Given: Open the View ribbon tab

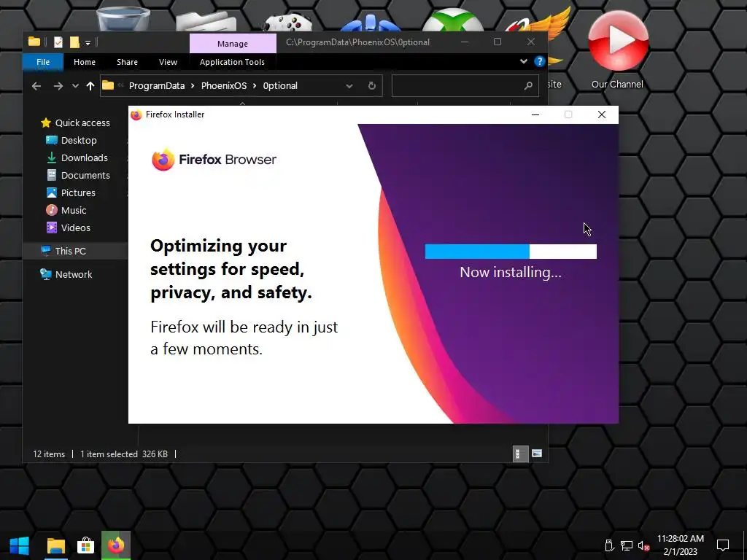Looking at the screenshot, I should 169,62.
